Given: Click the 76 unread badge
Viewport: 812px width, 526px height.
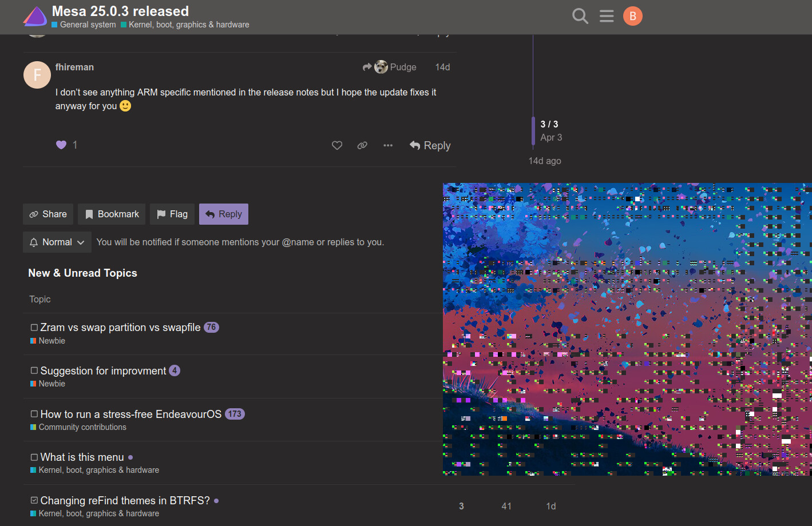Looking at the screenshot, I should (211, 327).
